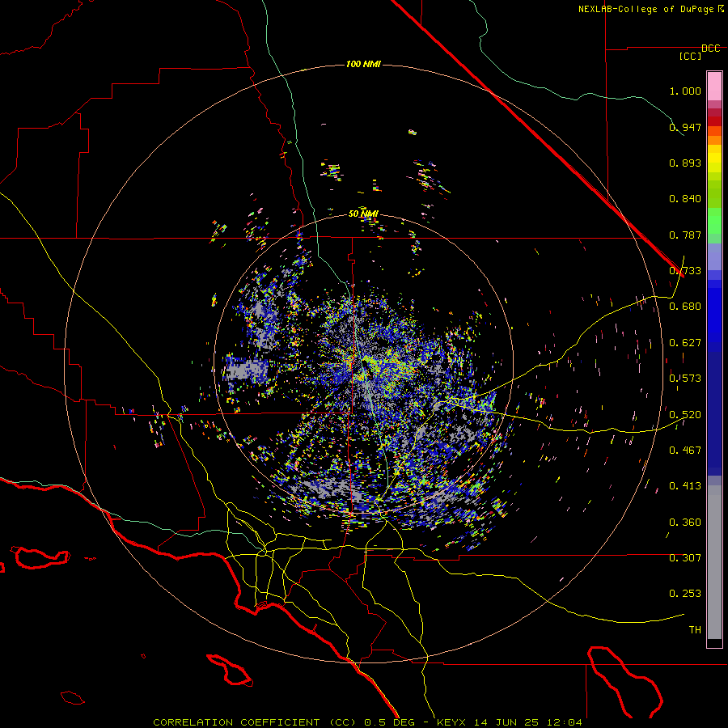Screen dimensions: 728x728
Task: Click the 0.253 scale value
Action: coord(685,594)
